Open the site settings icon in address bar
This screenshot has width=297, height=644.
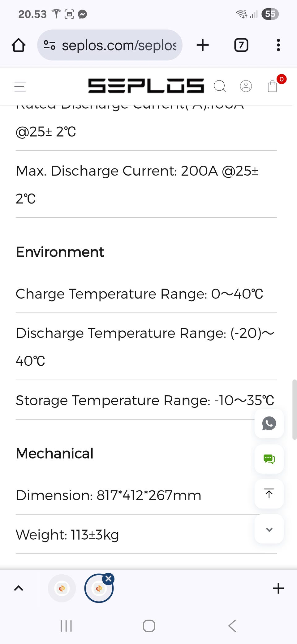[x=49, y=45]
